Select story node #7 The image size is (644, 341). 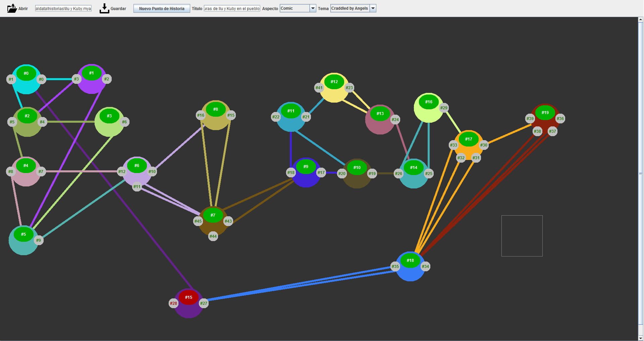[x=213, y=215]
